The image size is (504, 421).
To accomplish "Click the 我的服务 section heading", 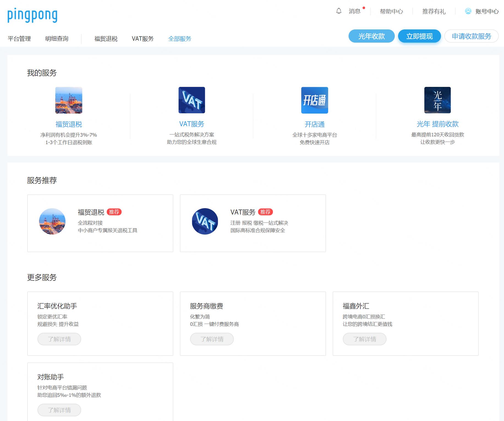I will coord(42,73).
